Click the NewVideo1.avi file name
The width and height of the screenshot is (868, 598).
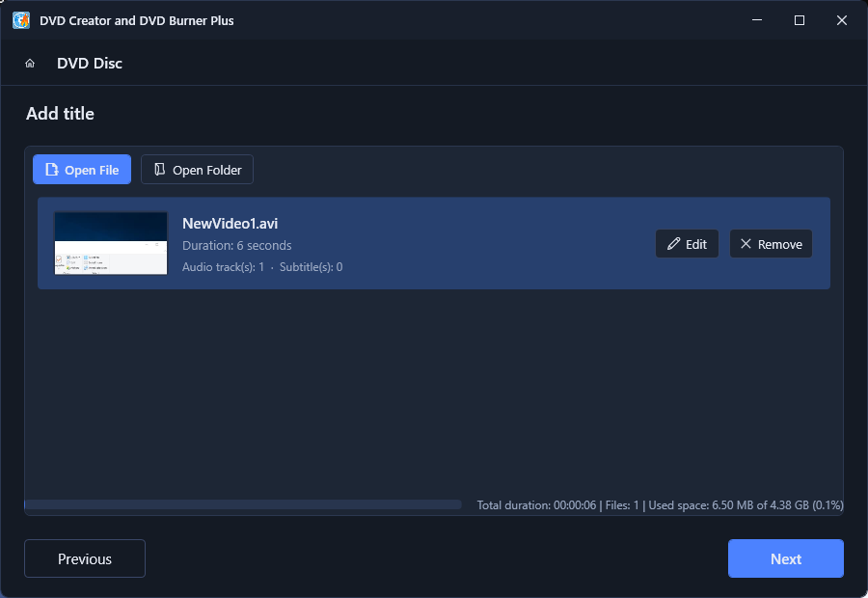coord(231,223)
